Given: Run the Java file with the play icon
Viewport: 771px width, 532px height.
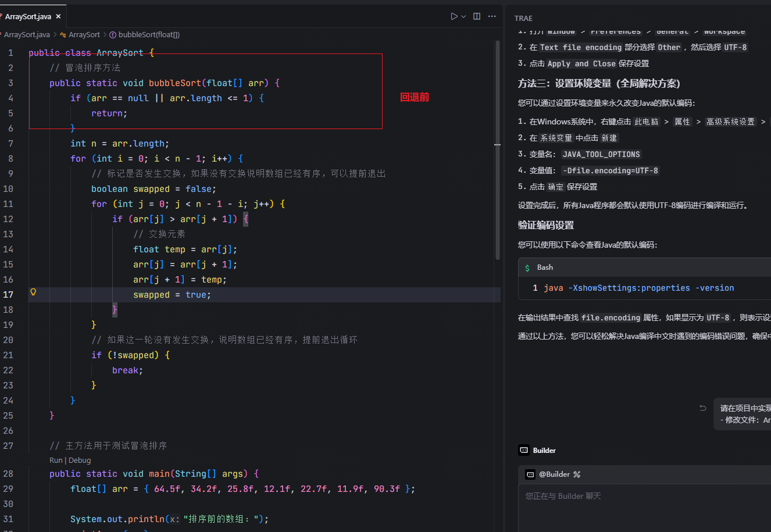Looking at the screenshot, I should coord(454,16).
